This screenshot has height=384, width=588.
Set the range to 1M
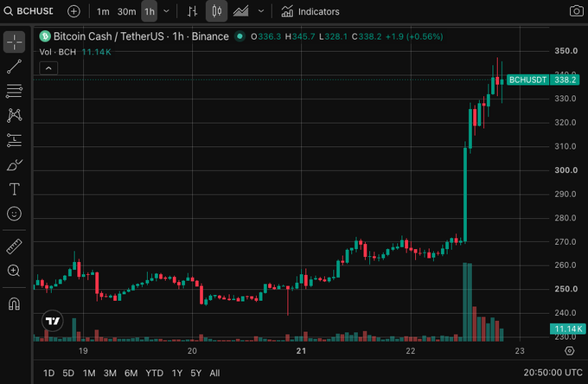[x=89, y=373]
